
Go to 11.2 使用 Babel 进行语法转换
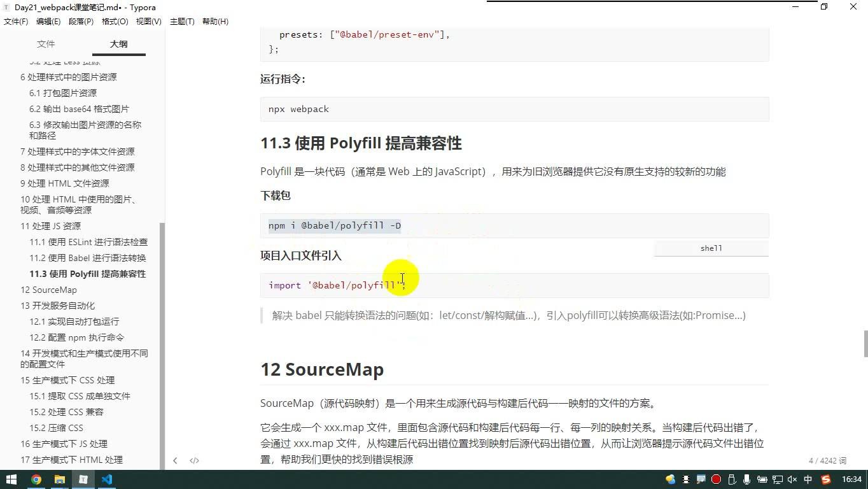coord(88,258)
